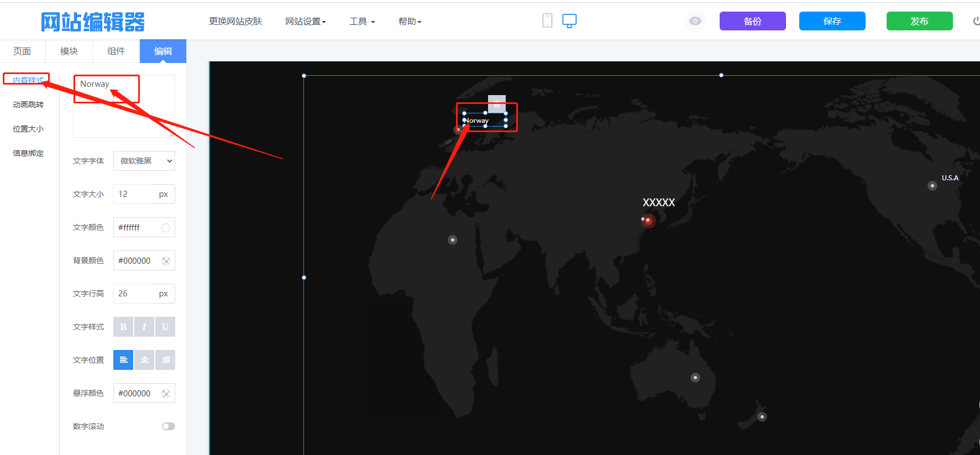Viewport: 980px width, 455px height.
Task: Click the map marker on New Zealand
Action: click(762, 417)
